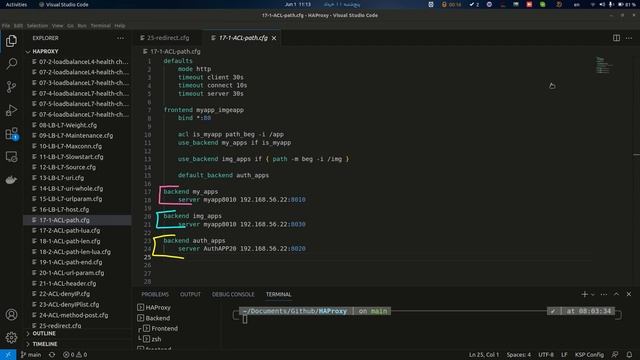Open 10-LB-L7-Maxconn.cfg file

(x=70, y=146)
